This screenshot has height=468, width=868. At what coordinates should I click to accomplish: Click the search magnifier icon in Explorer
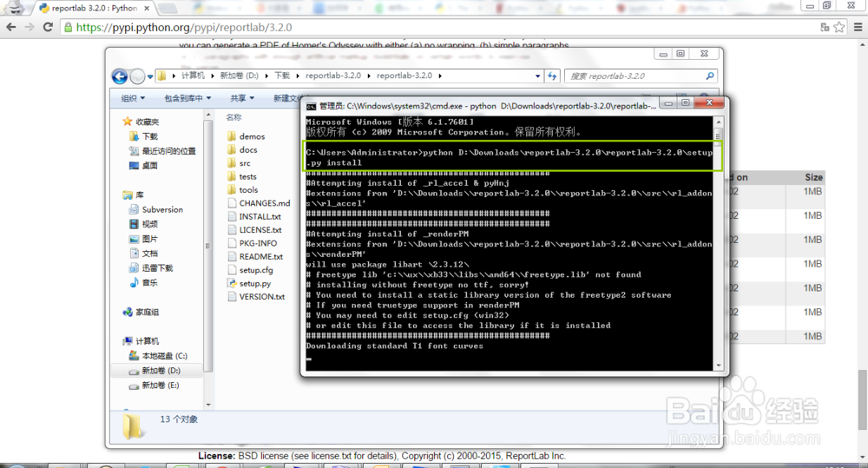point(710,76)
